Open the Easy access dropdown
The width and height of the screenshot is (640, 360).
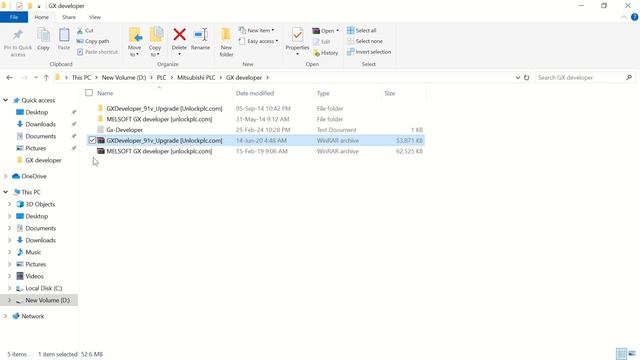259,41
